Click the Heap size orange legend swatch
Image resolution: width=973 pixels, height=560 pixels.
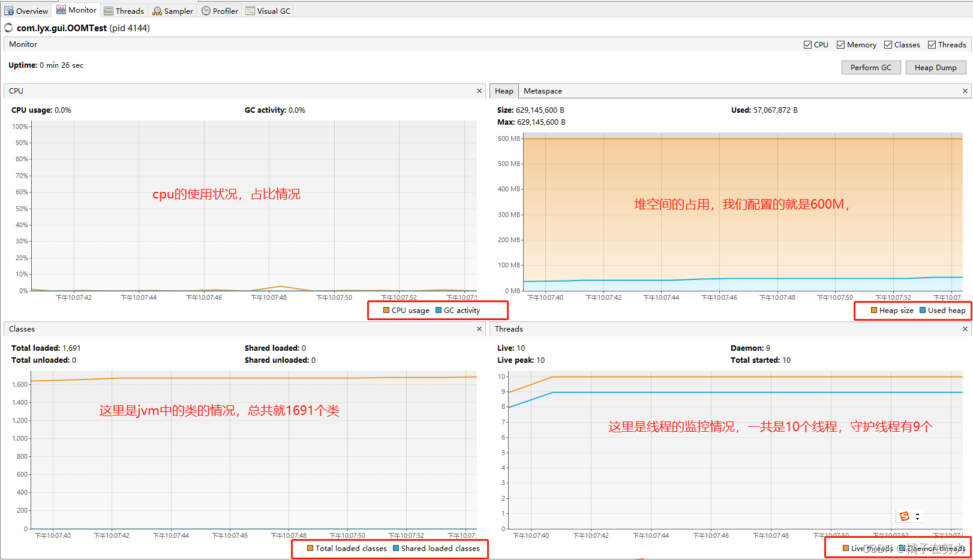(874, 311)
